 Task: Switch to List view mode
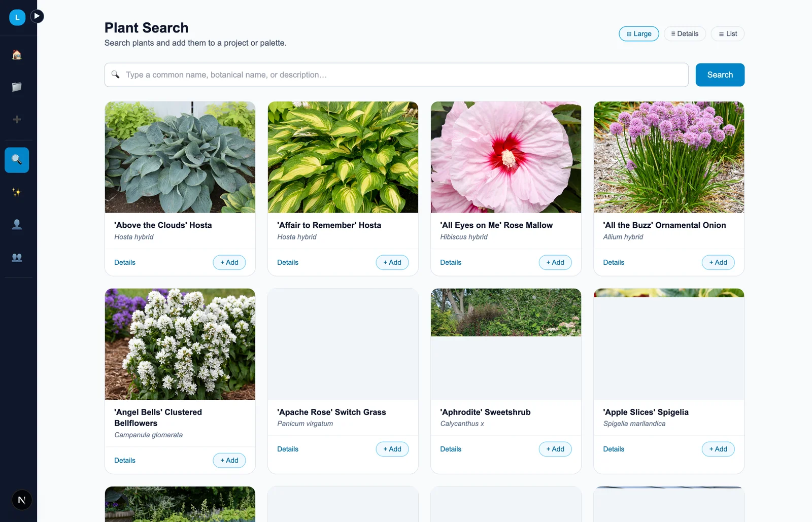728,33
